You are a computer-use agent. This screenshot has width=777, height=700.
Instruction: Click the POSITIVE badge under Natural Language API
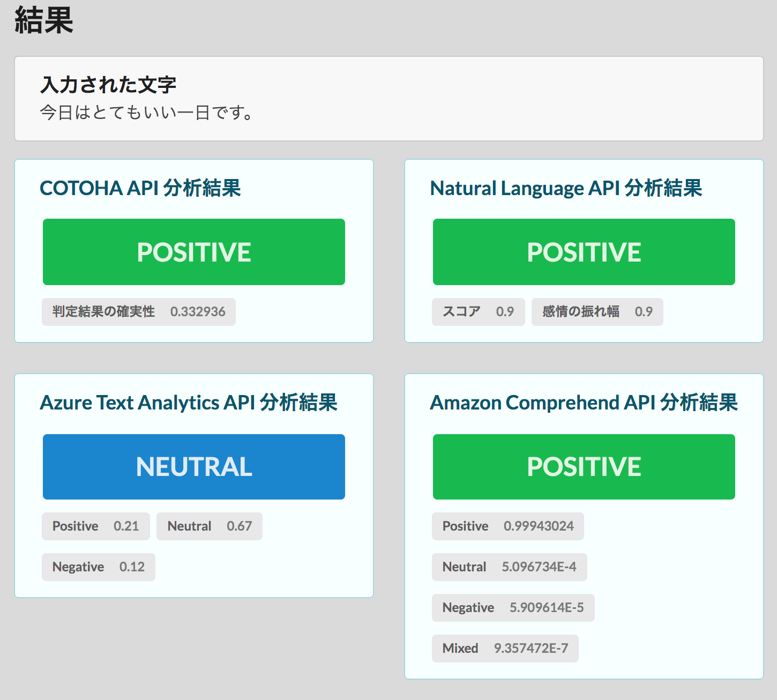584,252
